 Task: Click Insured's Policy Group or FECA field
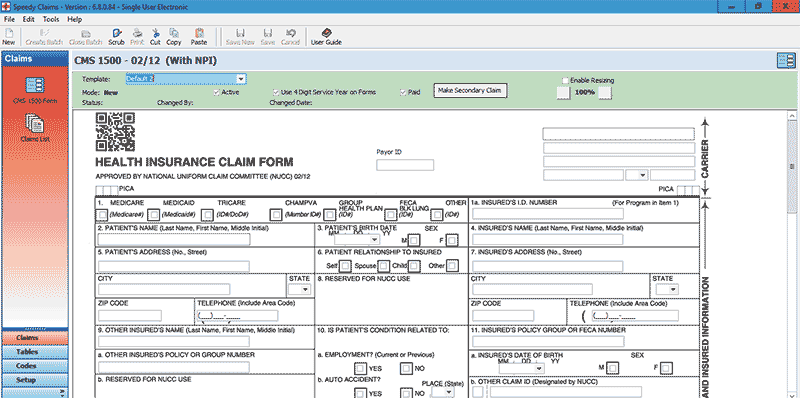point(548,341)
